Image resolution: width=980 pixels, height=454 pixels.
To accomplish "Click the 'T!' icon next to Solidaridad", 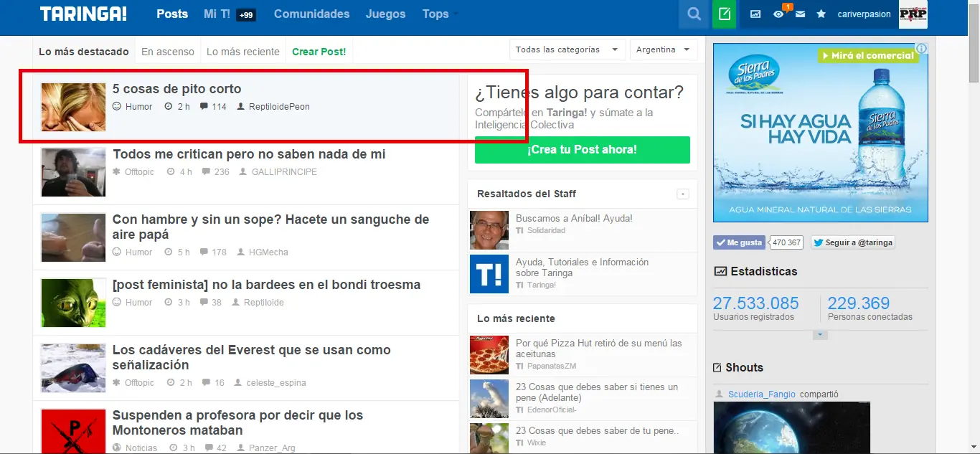I will click(x=519, y=230).
